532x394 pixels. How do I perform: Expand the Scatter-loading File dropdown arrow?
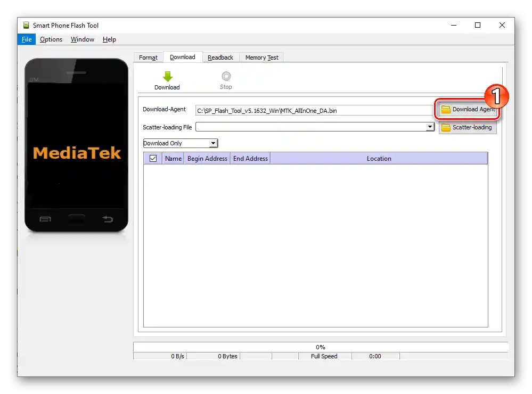coord(430,127)
